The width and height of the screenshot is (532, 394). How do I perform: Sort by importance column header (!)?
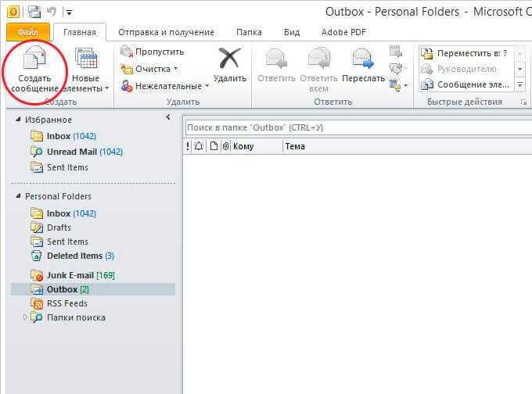click(x=188, y=146)
